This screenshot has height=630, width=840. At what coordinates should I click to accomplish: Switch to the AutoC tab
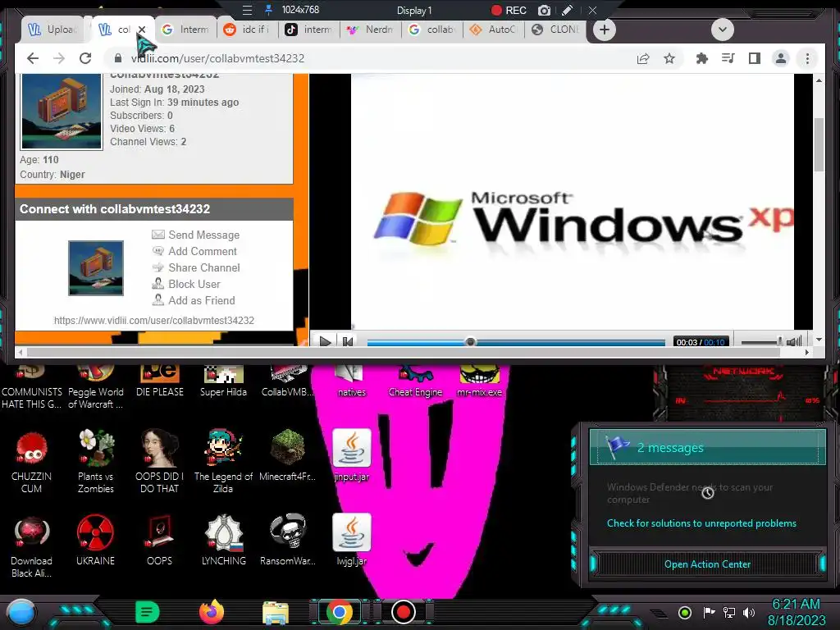[494, 30]
